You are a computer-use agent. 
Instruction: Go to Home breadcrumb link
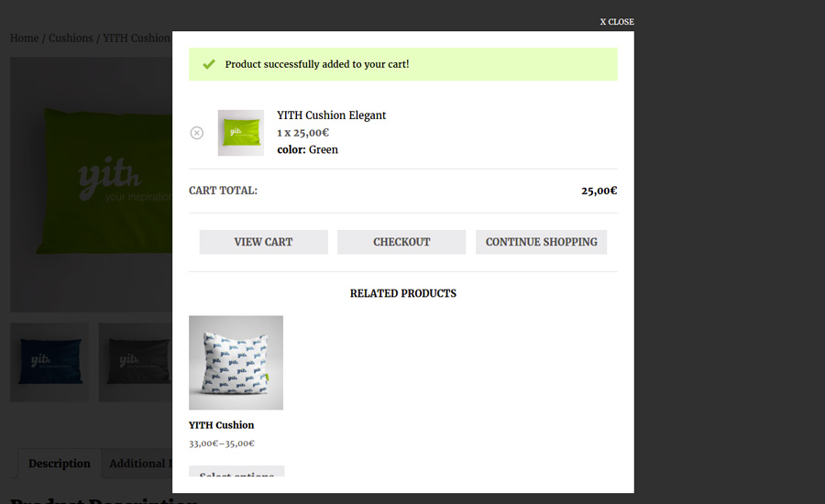25,38
